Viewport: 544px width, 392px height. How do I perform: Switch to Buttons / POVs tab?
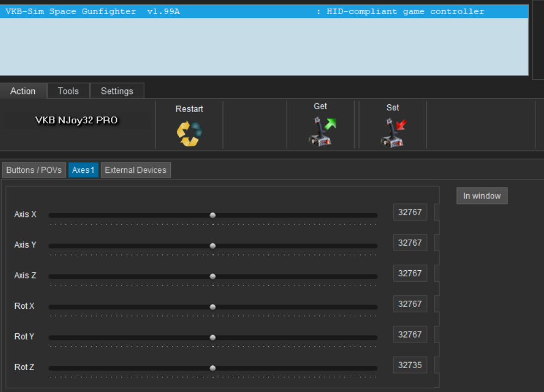34,170
